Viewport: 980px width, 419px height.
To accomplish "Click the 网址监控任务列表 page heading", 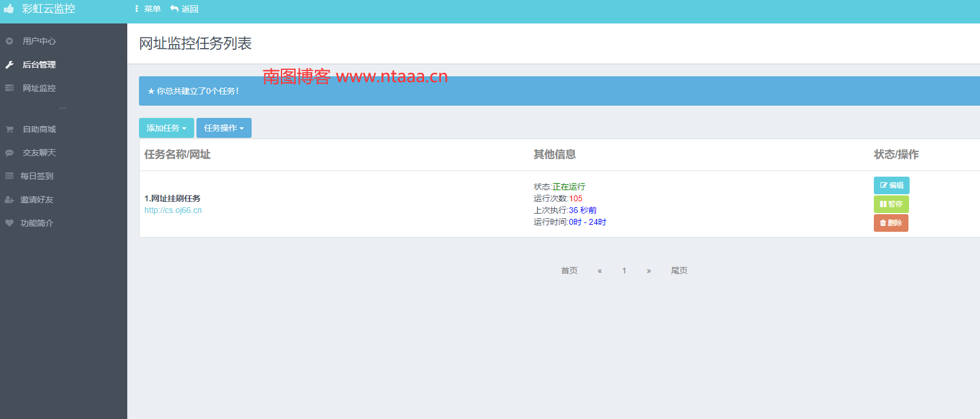I will (x=195, y=43).
